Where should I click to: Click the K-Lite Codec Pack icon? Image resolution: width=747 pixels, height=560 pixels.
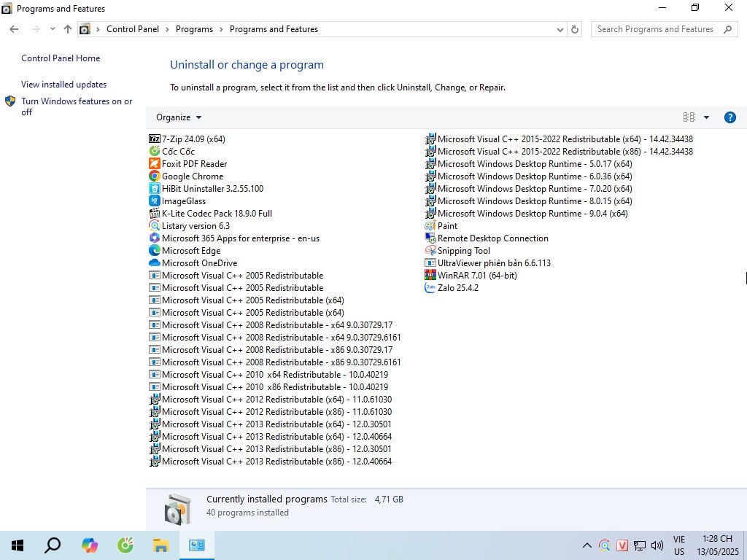coord(155,214)
